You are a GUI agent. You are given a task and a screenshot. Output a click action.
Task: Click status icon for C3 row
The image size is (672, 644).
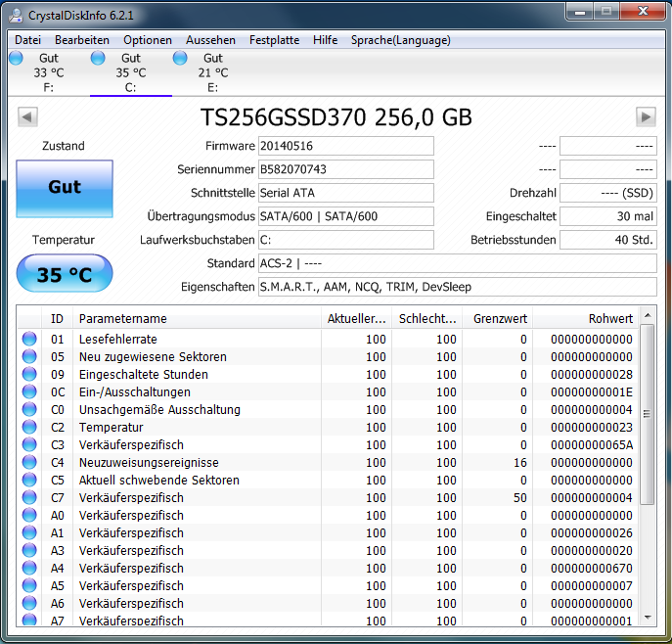pos(29,444)
